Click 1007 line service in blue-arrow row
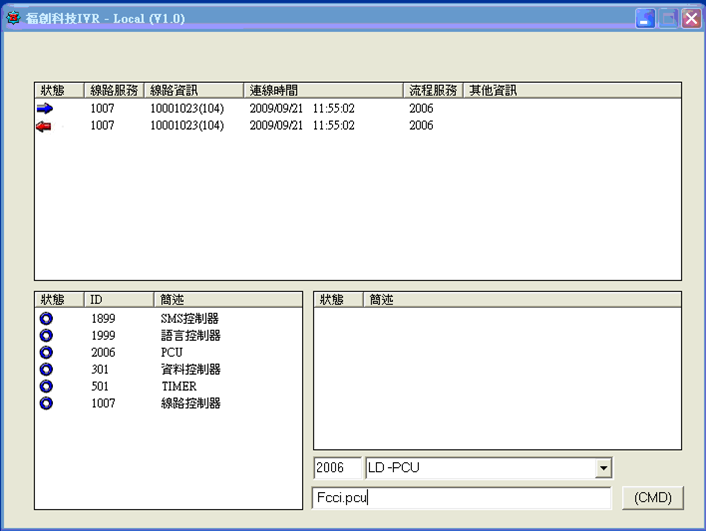The height and width of the screenshot is (531, 706). (x=102, y=109)
